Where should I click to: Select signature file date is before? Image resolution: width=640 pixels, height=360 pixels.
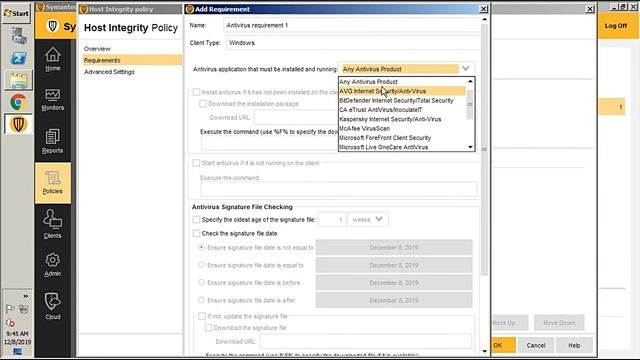pos(201,282)
